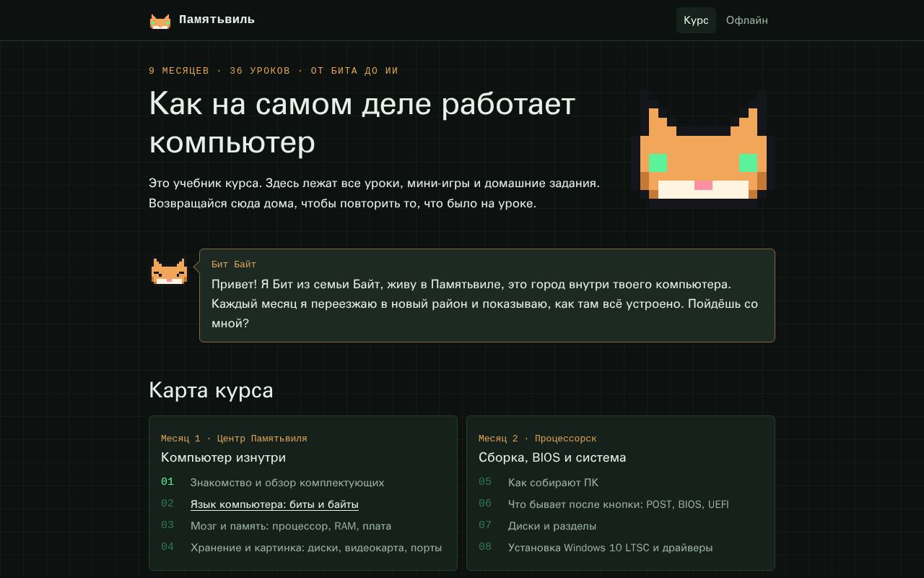Click lesson number 04
Screen dimensions: 924x578
click(167, 547)
